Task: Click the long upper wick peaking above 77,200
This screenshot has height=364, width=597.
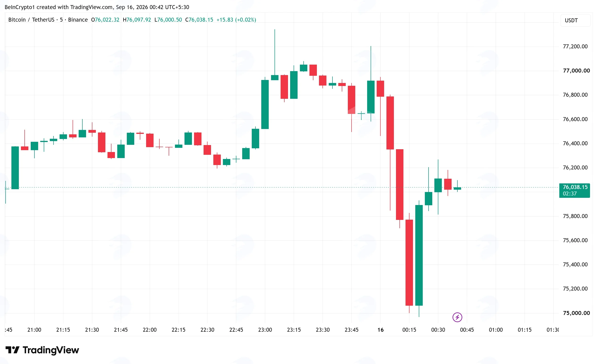Action: (275, 52)
